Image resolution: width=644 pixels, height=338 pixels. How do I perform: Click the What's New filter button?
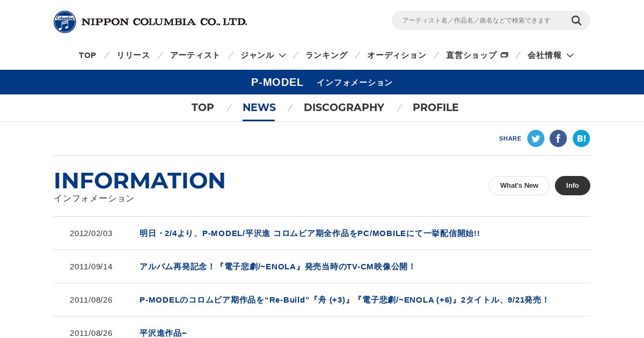coord(519,186)
